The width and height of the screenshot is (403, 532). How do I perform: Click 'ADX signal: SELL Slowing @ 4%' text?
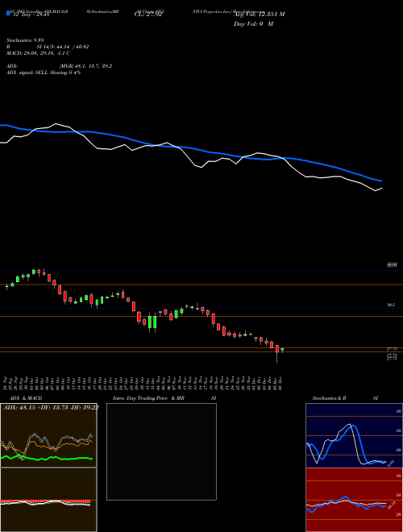44,73
